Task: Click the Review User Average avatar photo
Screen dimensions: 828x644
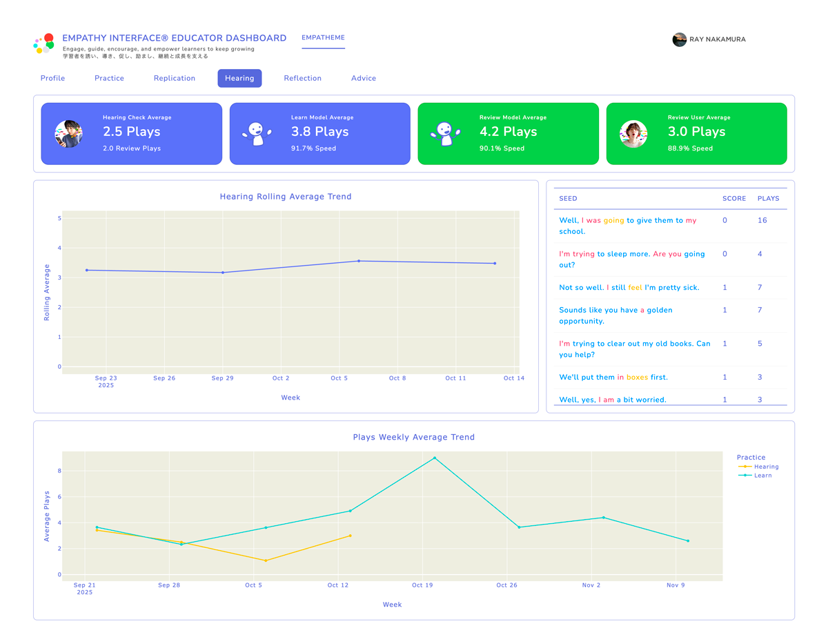Action: point(633,133)
